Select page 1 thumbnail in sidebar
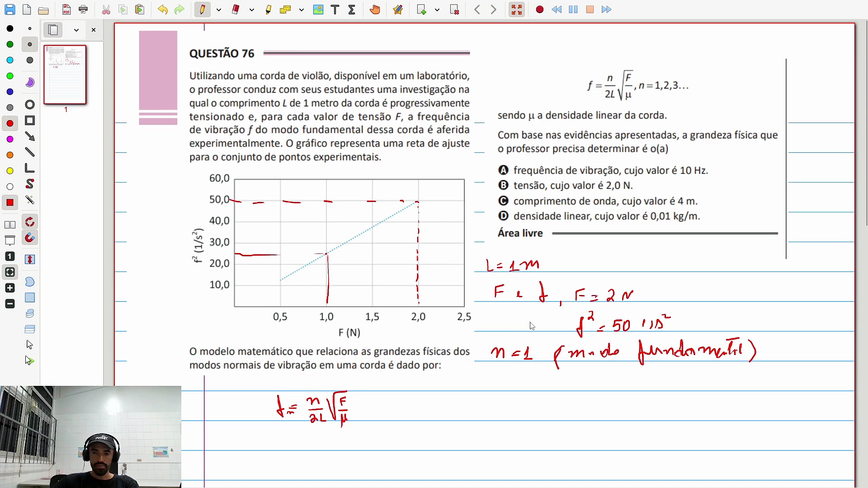The width and height of the screenshot is (868, 488). [65, 75]
